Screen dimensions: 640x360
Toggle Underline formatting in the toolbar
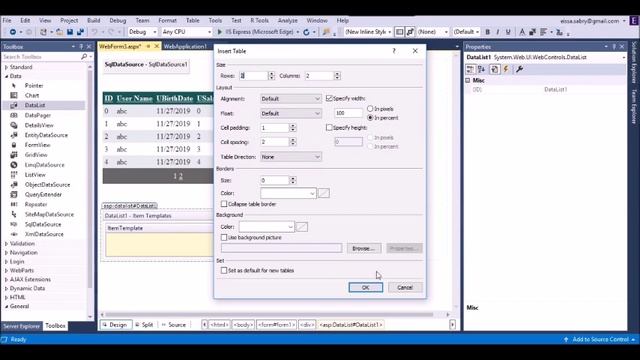(508, 32)
